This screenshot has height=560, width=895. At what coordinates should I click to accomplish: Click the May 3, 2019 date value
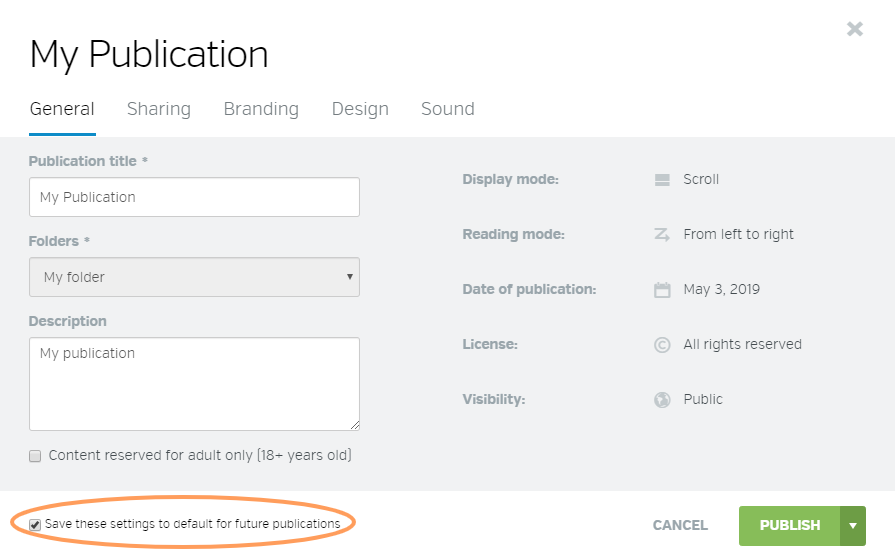point(721,290)
